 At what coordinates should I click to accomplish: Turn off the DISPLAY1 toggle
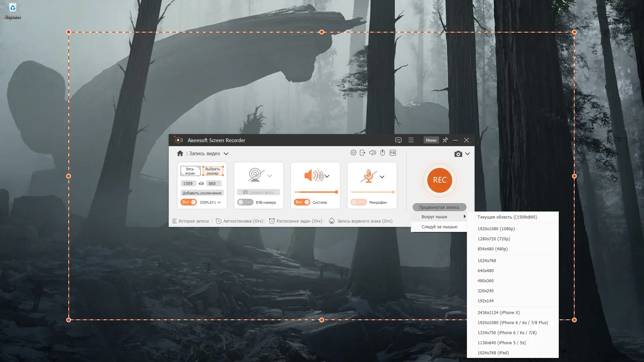coord(189,202)
